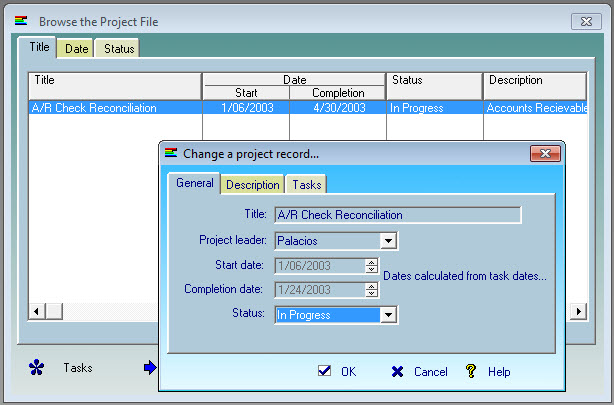Click the OK checkmark icon
The image size is (614, 405).
(x=324, y=371)
